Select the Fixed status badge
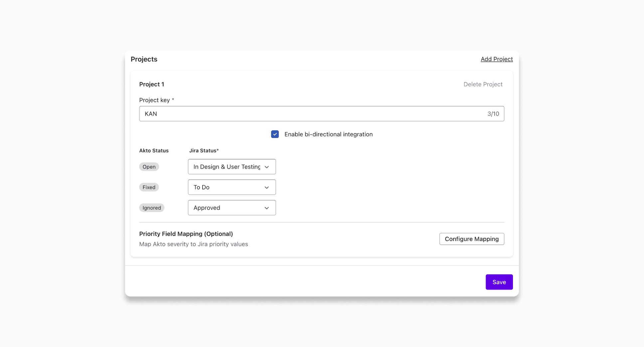 point(149,187)
